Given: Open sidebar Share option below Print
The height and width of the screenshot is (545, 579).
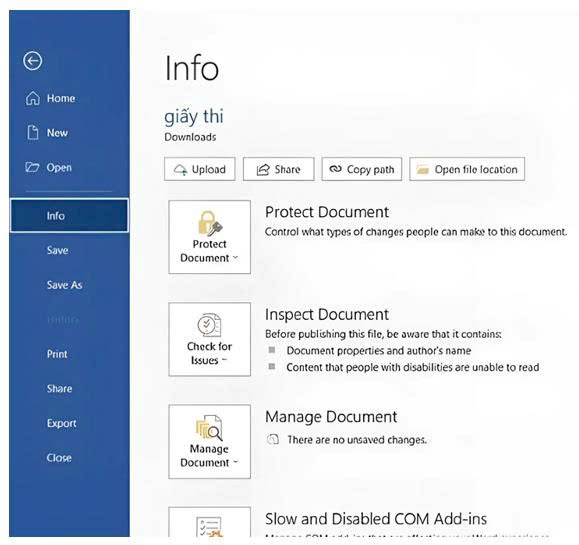Looking at the screenshot, I should tap(59, 388).
